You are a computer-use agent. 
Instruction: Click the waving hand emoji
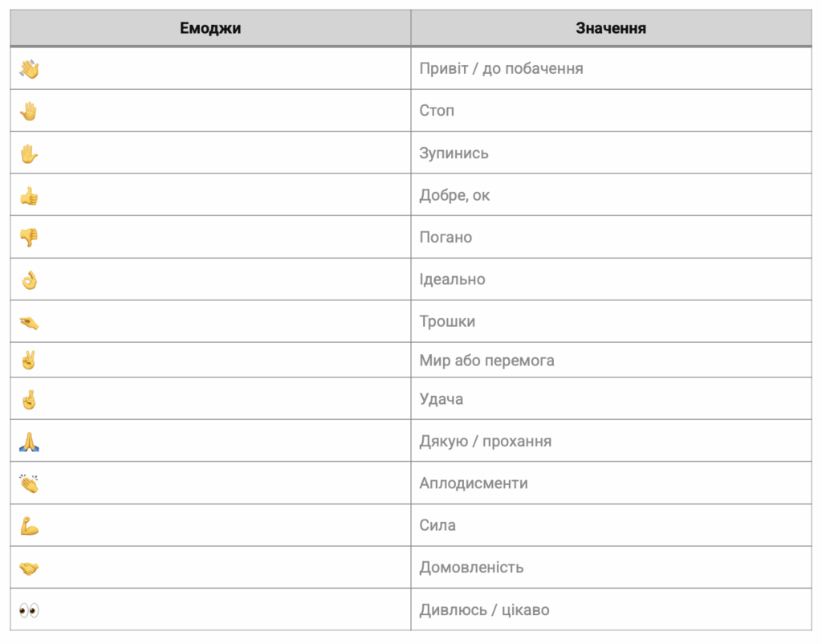(x=29, y=69)
